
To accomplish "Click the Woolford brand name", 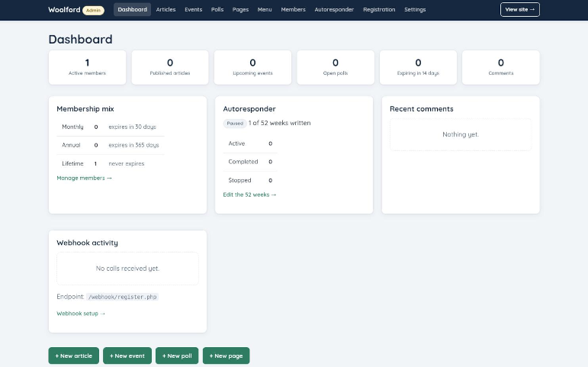I will click(64, 9).
